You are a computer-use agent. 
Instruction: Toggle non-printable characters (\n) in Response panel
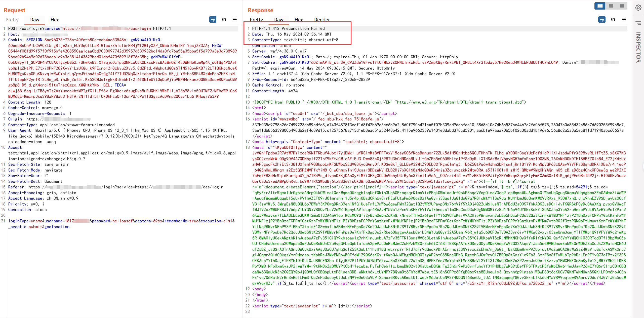pyautogui.click(x=613, y=19)
